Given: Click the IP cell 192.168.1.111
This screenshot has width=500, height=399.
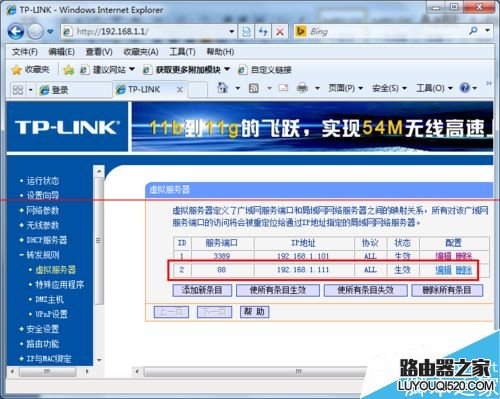Looking at the screenshot, I should coord(303,270).
